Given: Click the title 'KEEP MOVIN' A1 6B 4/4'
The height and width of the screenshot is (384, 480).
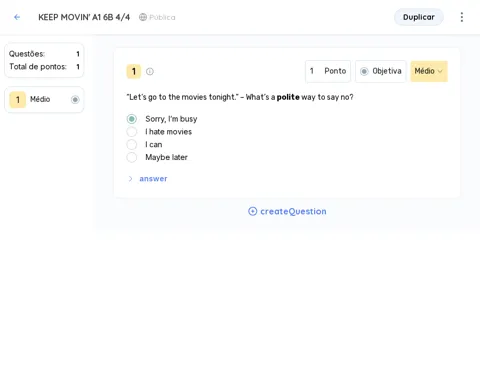Looking at the screenshot, I should click(x=84, y=17).
